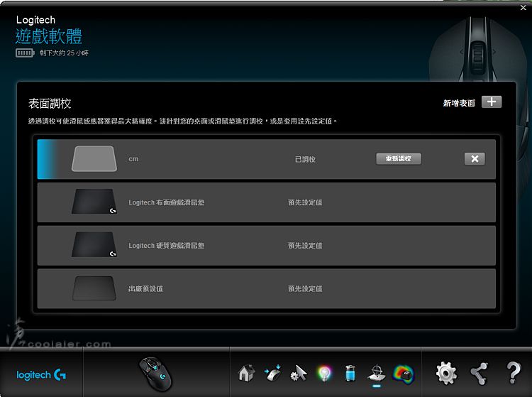Open help question mark icon
The width and height of the screenshot is (532, 397).
pyautogui.click(x=514, y=373)
